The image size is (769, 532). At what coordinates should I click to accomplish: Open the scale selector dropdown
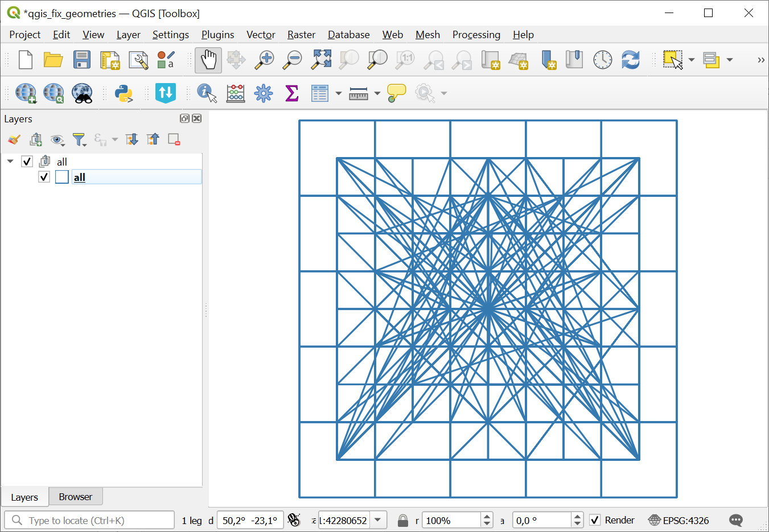377,519
